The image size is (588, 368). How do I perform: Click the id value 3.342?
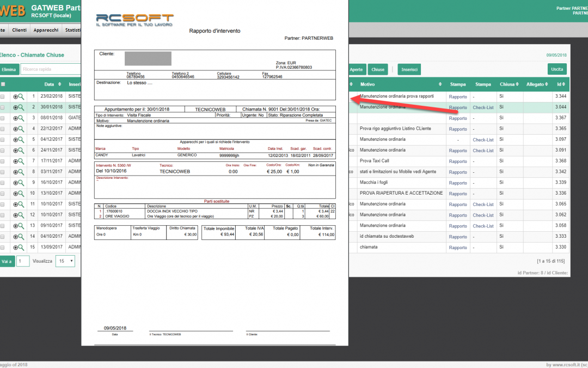(x=561, y=171)
